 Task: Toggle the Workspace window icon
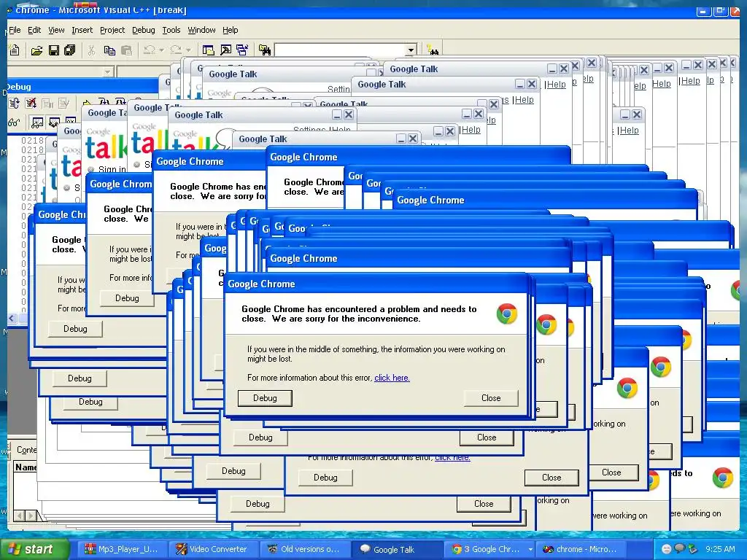point(208,50)
